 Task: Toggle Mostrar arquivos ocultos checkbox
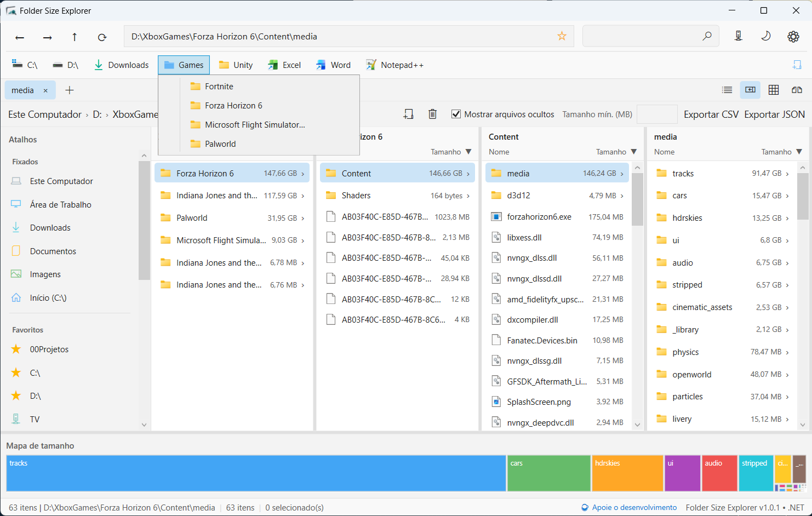(456, 114)
